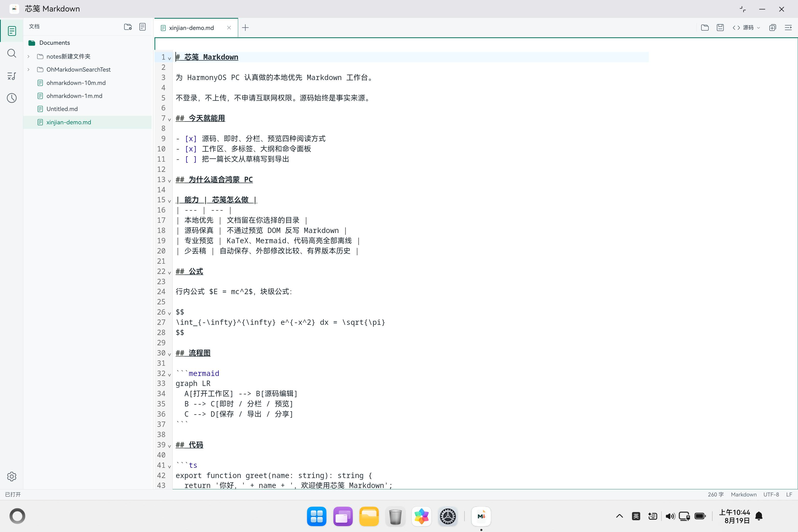Viewport: 798px width, 532px height.
Task: Fold the table at line 15
Action: coord(169,201)
